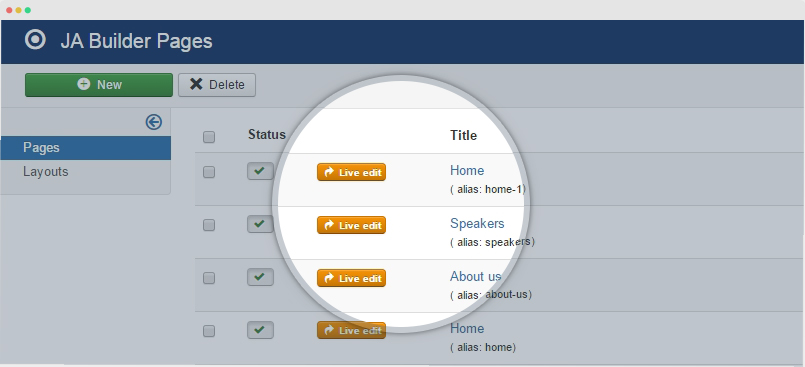Sort by the Status column header
Viewport: 805px width, 367px height.
pos(266,134)
